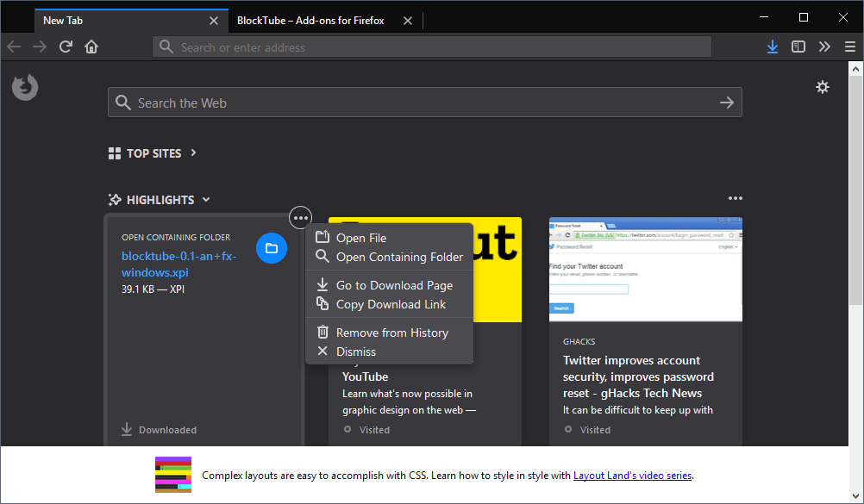
Task: Go back using the back arrow
Action: tap(14, 47)
